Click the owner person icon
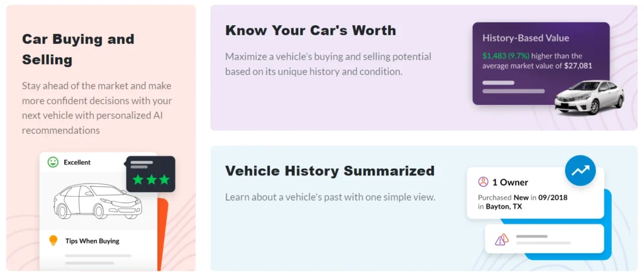 coord(483,182)
